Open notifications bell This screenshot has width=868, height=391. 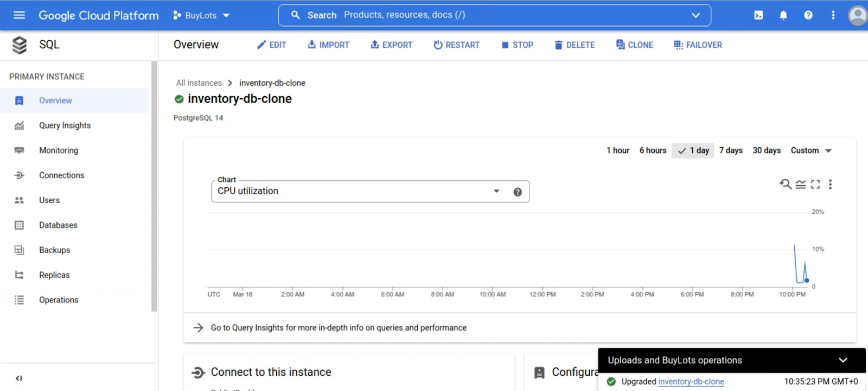783,15
